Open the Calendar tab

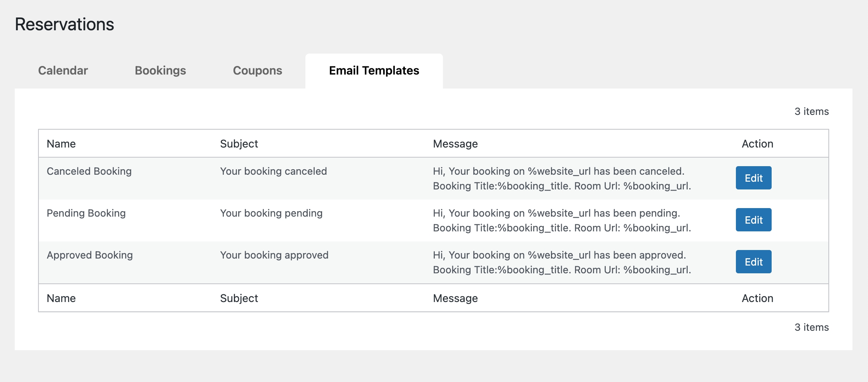[63, 71]
